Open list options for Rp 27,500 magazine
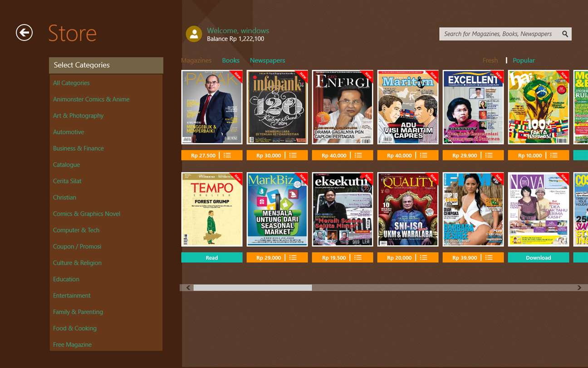Image resolution: width=588 pixels, height=368 pixels. point(227,155)
